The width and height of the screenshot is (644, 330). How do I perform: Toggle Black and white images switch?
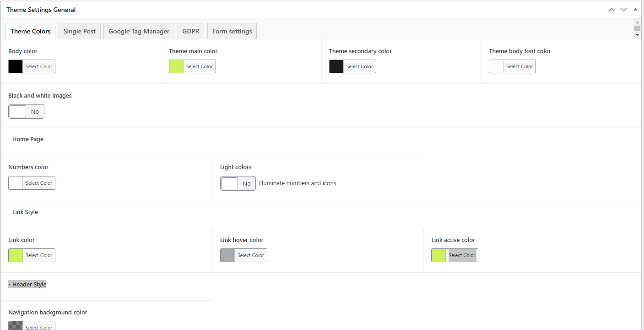point(26,111)
